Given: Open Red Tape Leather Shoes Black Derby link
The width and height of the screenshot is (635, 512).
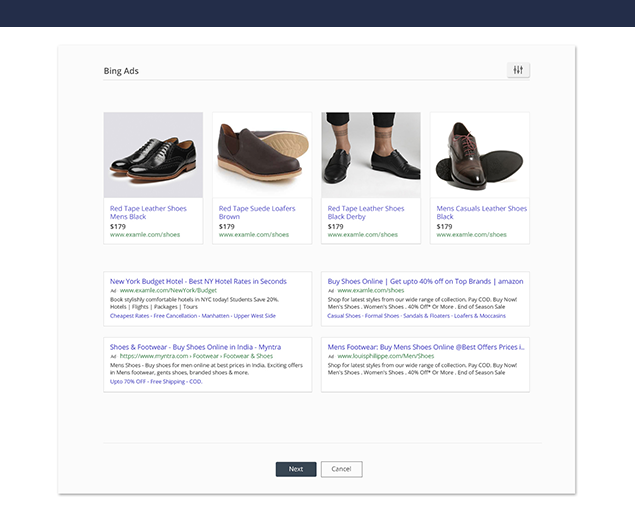Looking at the screenshot, I should pos(366,213).
